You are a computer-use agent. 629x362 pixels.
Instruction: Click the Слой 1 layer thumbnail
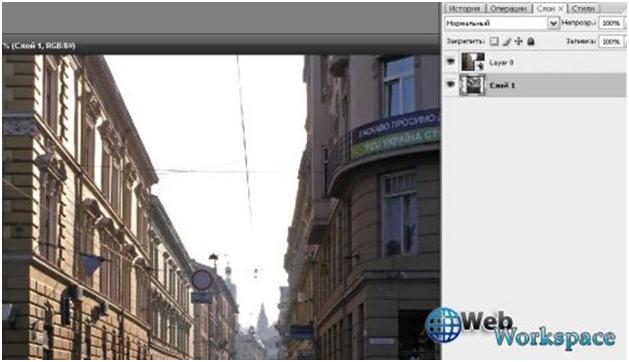(x=473, y=85)
